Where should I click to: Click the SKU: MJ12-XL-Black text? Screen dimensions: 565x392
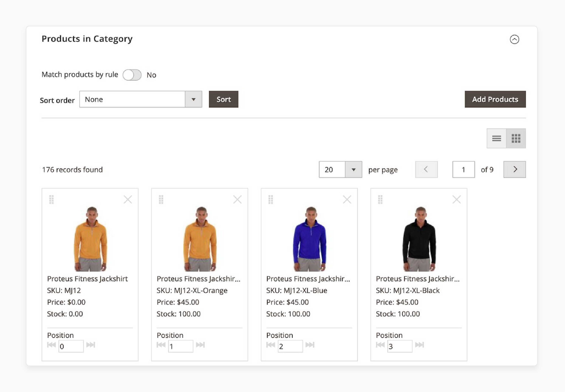[x=408, y=291]
